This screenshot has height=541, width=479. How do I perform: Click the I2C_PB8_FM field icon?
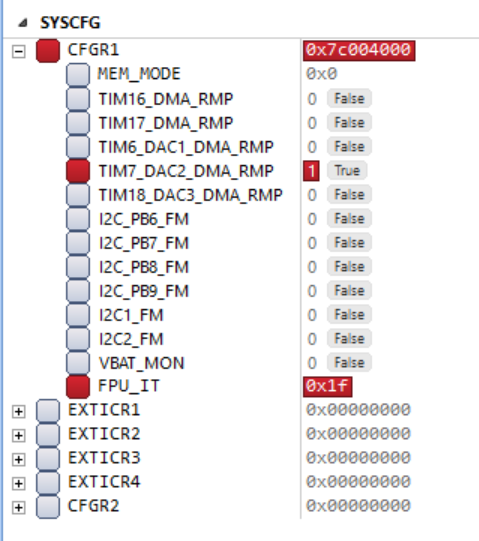tap(78, 267)
